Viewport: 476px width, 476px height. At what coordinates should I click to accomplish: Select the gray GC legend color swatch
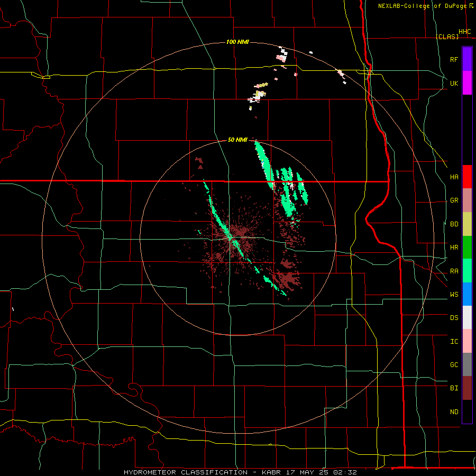pos(467,364)
